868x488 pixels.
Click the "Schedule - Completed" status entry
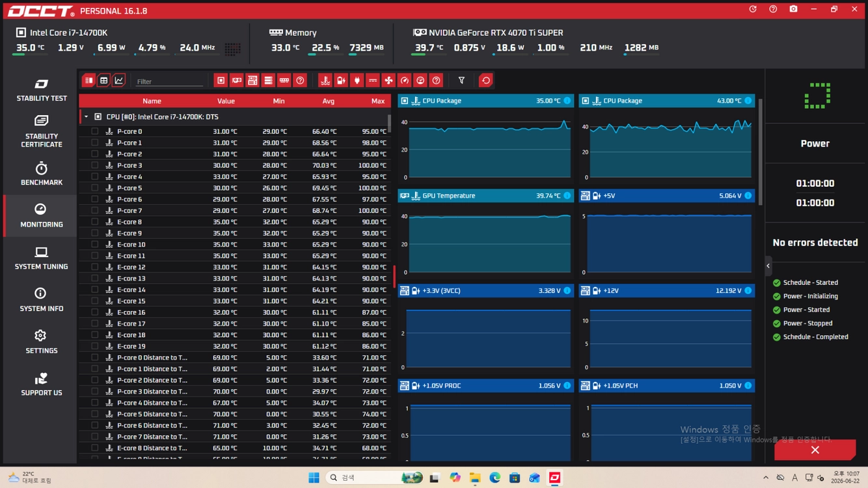(810, 337)
